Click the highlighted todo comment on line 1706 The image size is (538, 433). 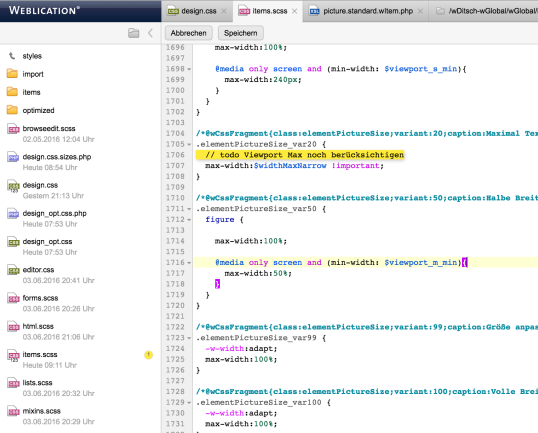[x=300, y=155]
